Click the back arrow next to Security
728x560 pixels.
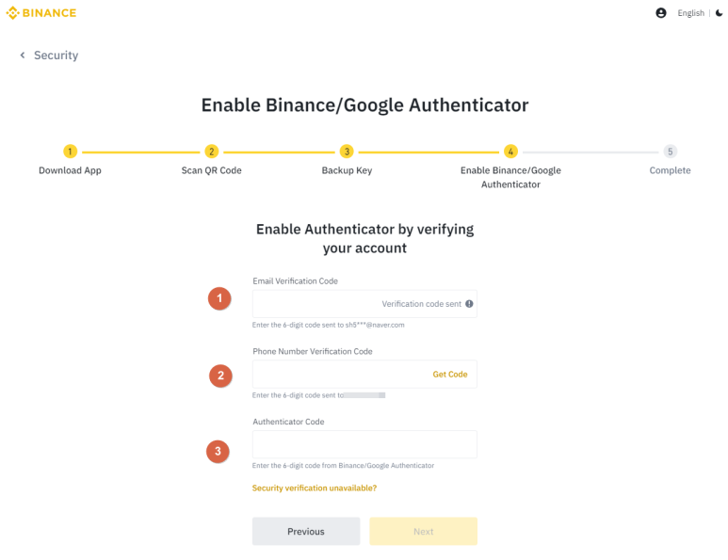(x=23, y=56)
